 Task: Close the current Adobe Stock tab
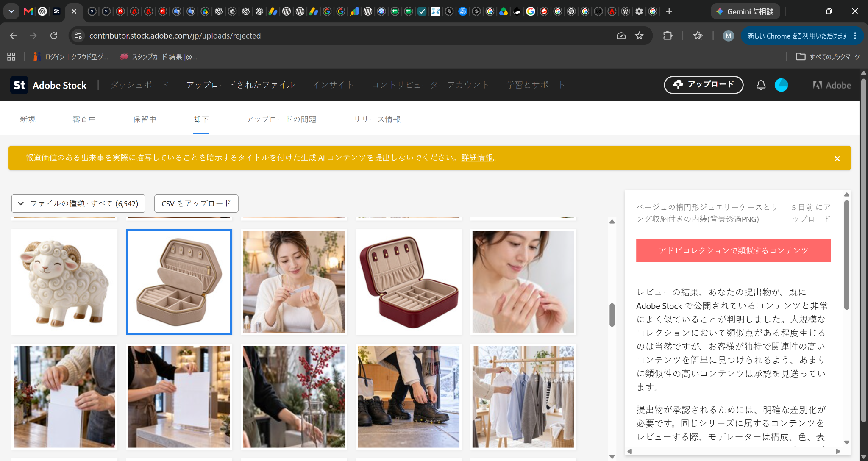point(74,11)
